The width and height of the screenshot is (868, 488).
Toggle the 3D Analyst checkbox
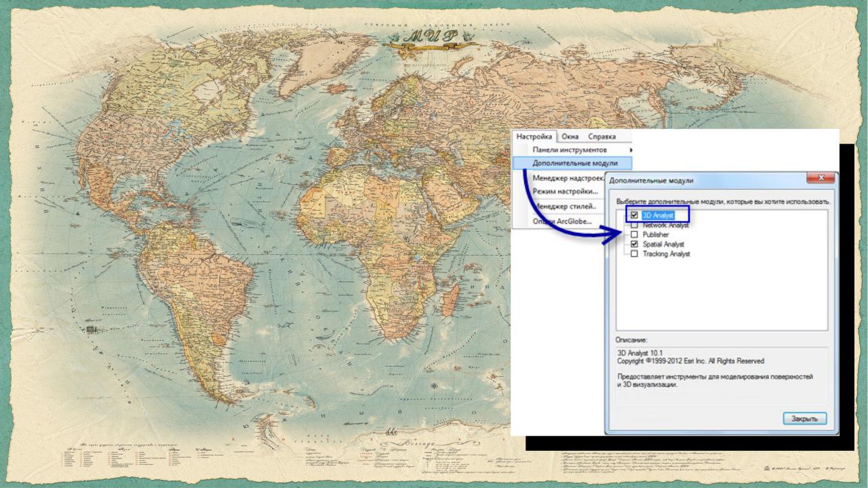click(634, 216)
